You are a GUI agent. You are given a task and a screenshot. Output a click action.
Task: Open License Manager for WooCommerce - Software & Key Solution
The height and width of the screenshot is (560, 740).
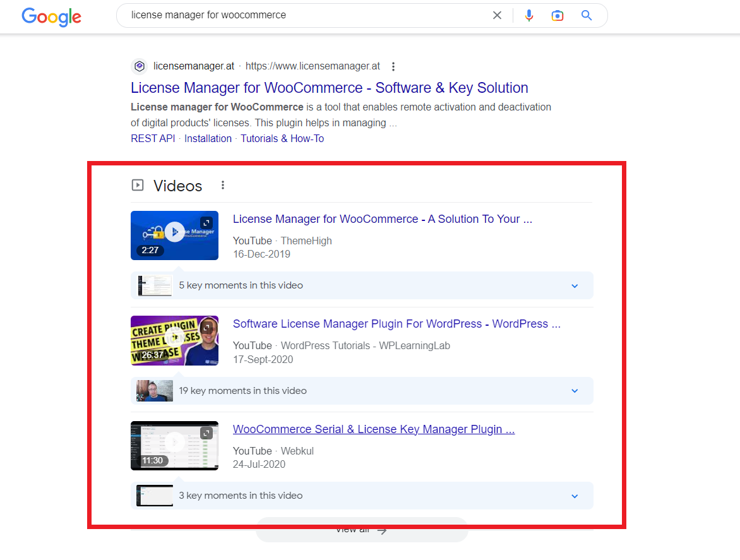(330, 88)
